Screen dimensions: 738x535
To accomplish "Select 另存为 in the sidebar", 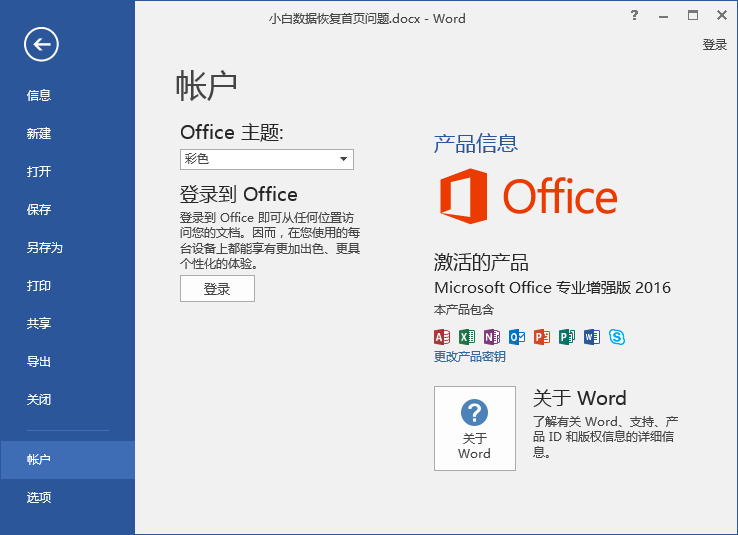I will point(45,248).
